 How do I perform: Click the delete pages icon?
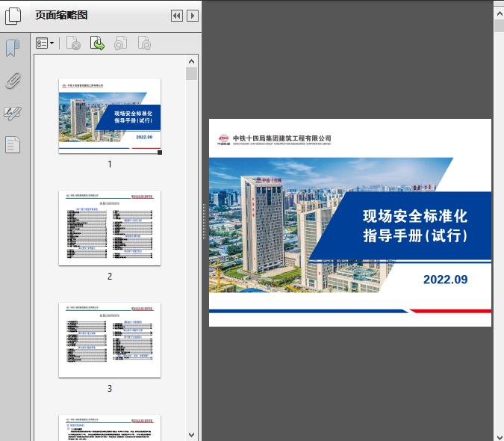point(73,43)
